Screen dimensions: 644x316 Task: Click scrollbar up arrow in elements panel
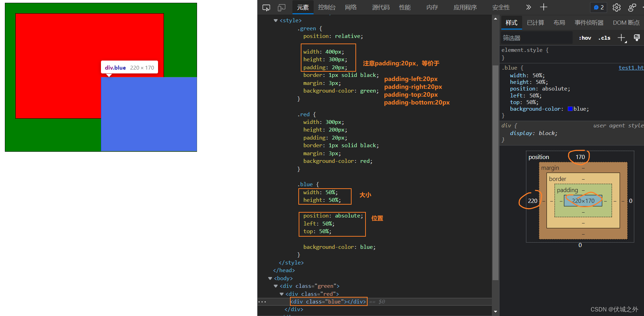(496, 19)
